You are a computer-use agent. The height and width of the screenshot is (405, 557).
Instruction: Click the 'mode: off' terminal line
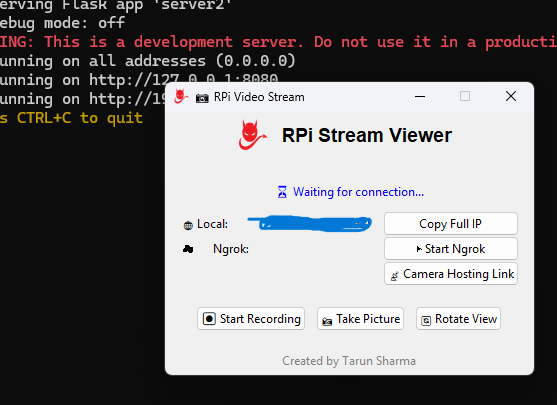62,23
